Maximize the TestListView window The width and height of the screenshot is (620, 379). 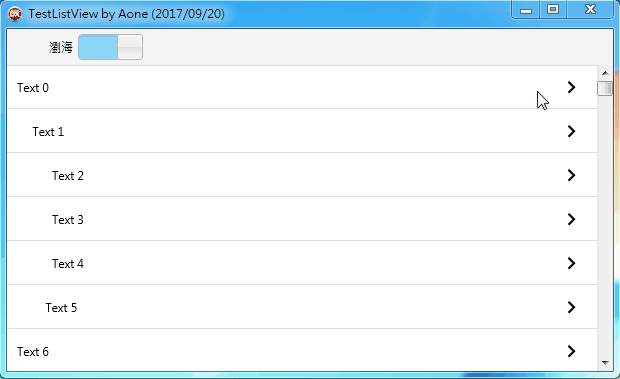(553, 10)
